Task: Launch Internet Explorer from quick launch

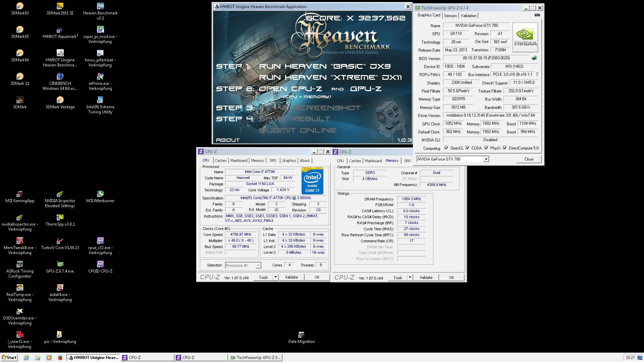Action: pyautogui.click(x=26, y=358)
